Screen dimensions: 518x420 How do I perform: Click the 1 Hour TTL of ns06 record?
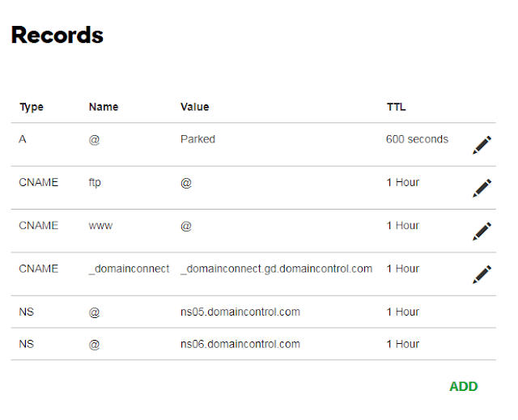tap(403, 344)
